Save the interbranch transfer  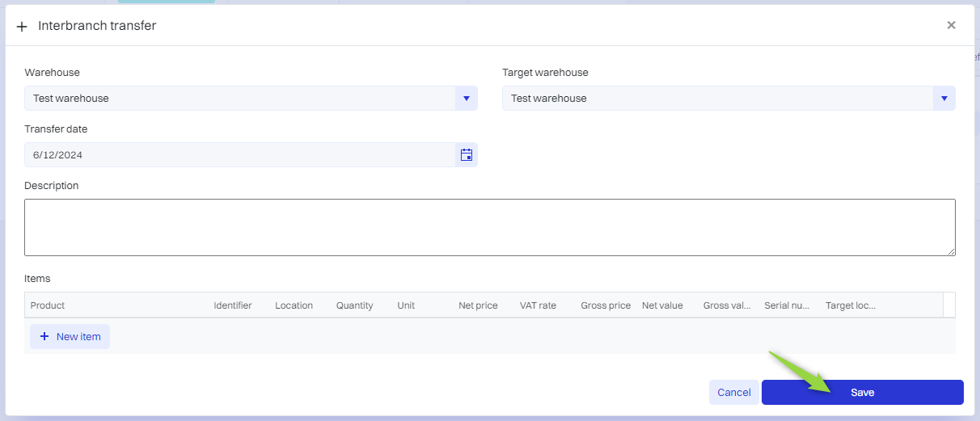862,393
